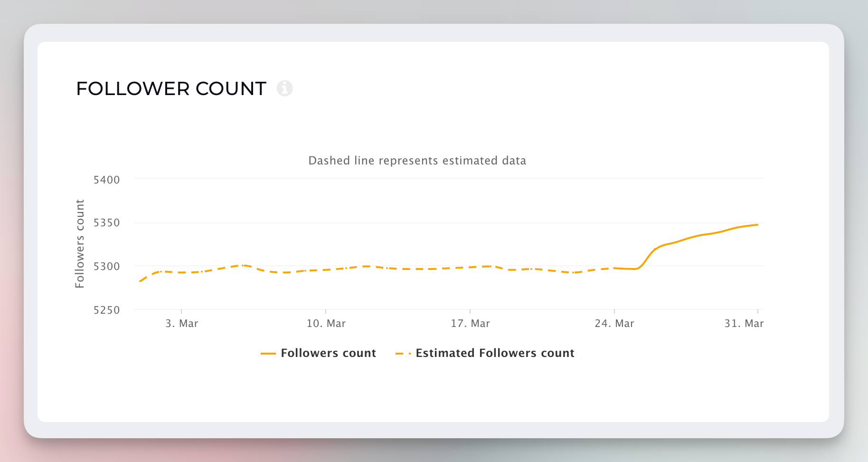Click the FOLLOWER COUNT heading text
This screenshot has height=462, width=868.
tap(171, 89)
